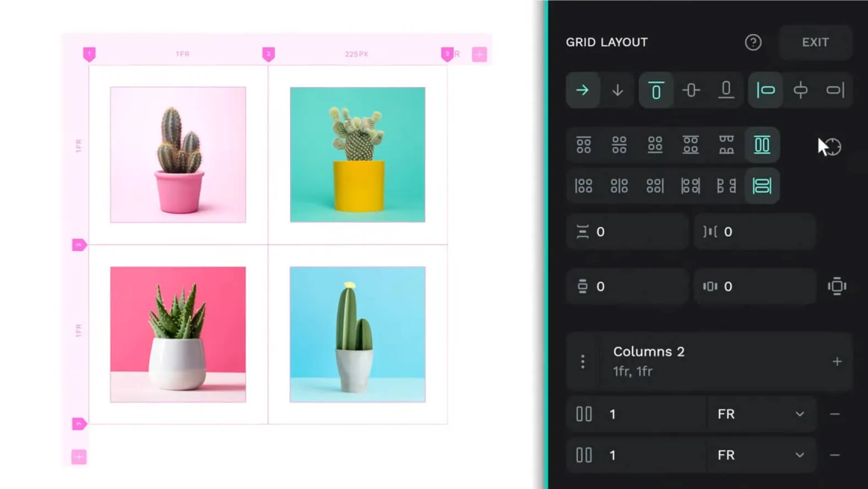Image resolution: width=868 pixels, height=489 pixels.
Task: Align items to bottom
Action: tap(726, 90)
